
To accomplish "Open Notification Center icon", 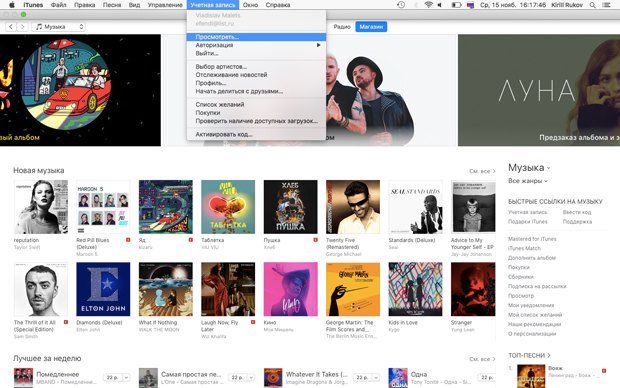I will pos(605,5).
